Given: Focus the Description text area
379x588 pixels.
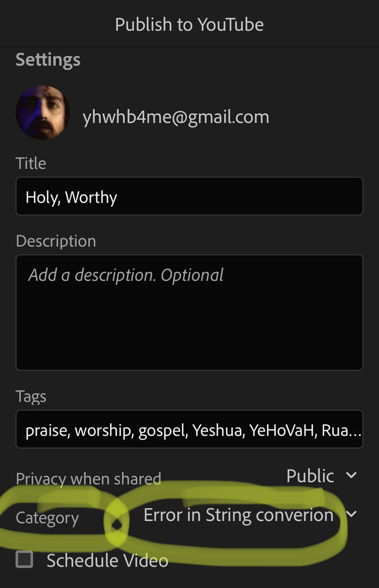Looking at the screenshot, I should [189, 313].
